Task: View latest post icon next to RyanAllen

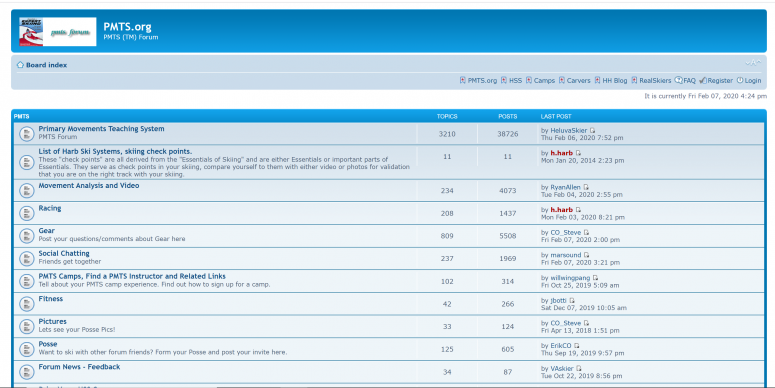Action: [x=586, y=187]
